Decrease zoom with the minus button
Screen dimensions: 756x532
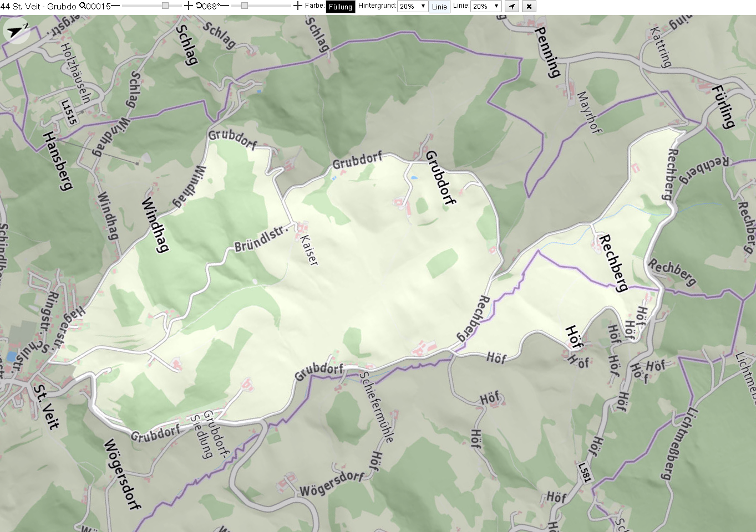point(115,6)
